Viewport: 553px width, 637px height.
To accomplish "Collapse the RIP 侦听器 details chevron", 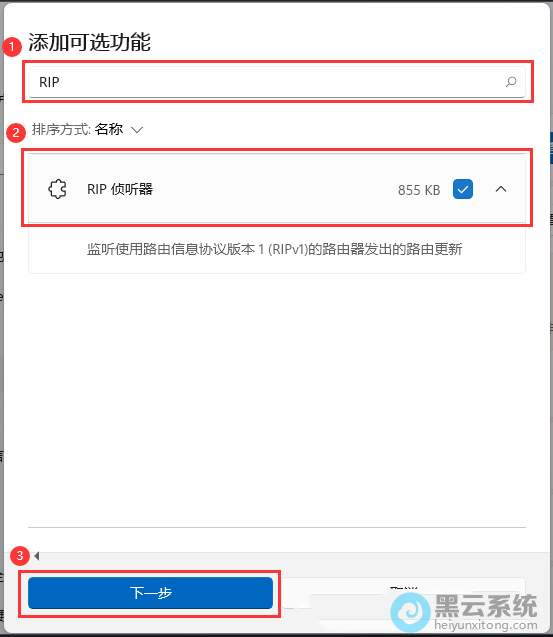I will coord(501,189).
